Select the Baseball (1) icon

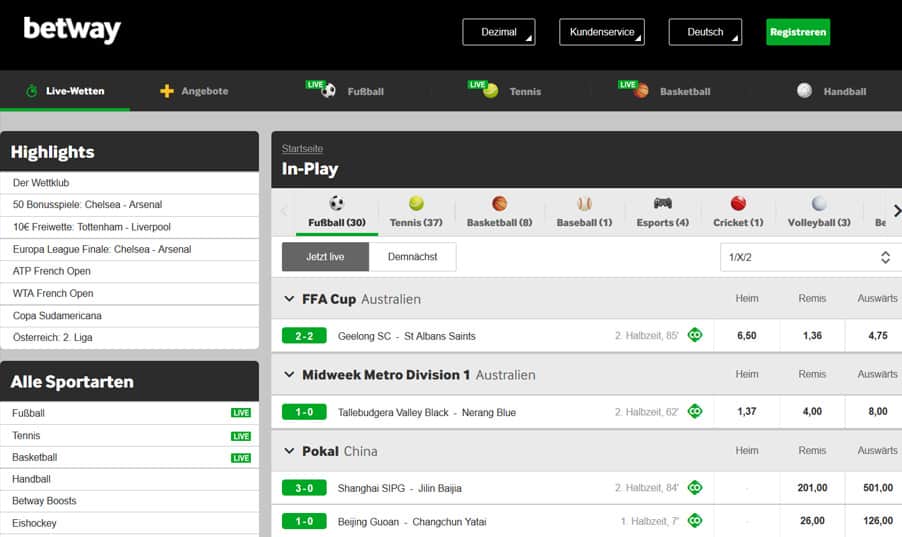(584, 203)
